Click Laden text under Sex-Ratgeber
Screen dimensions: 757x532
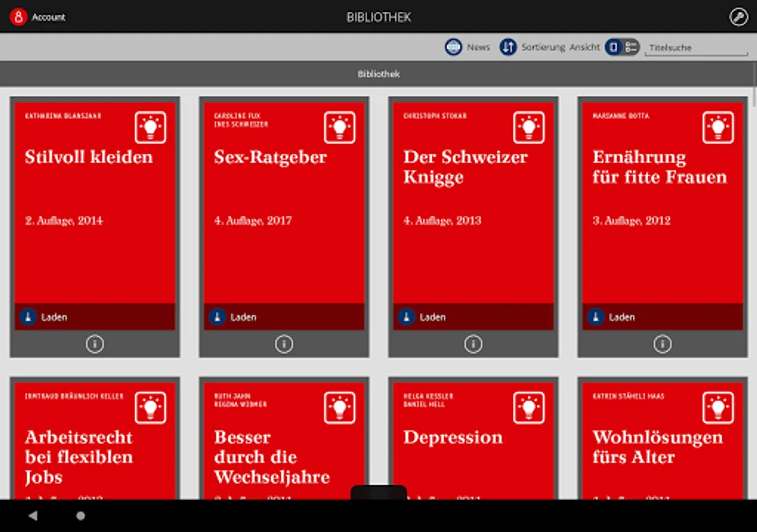(x=243, y=317)
